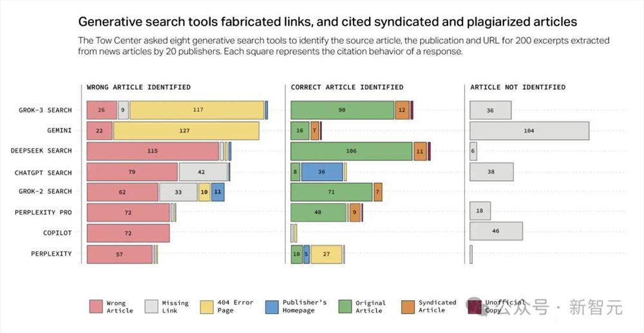Click the chart title about generative search tools
The height and width of the screenshot is (333, 644).
pyautogui.click(x=328, y=22)
